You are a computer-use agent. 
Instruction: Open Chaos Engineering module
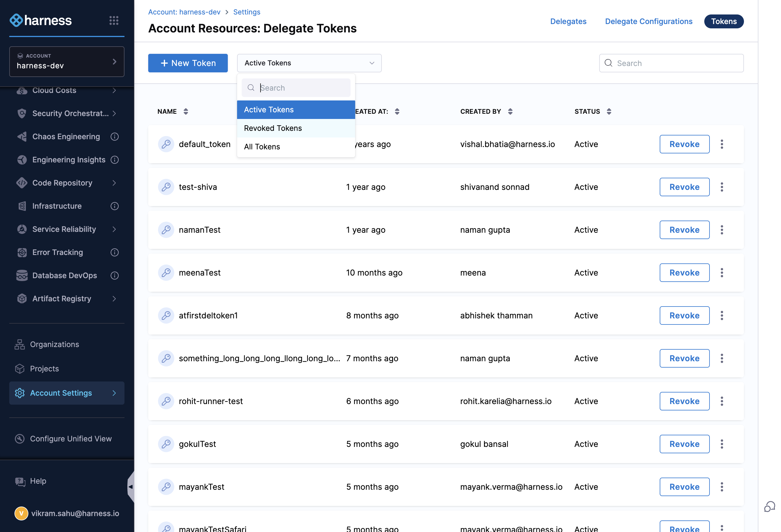click(x=66, y=136)
